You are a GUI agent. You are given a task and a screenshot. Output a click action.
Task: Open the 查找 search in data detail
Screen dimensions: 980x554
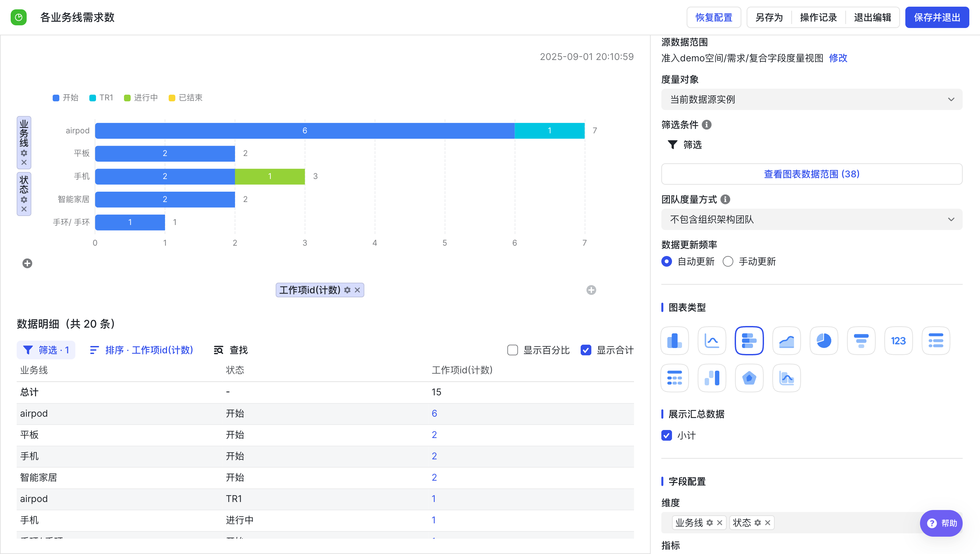[231, 350]
